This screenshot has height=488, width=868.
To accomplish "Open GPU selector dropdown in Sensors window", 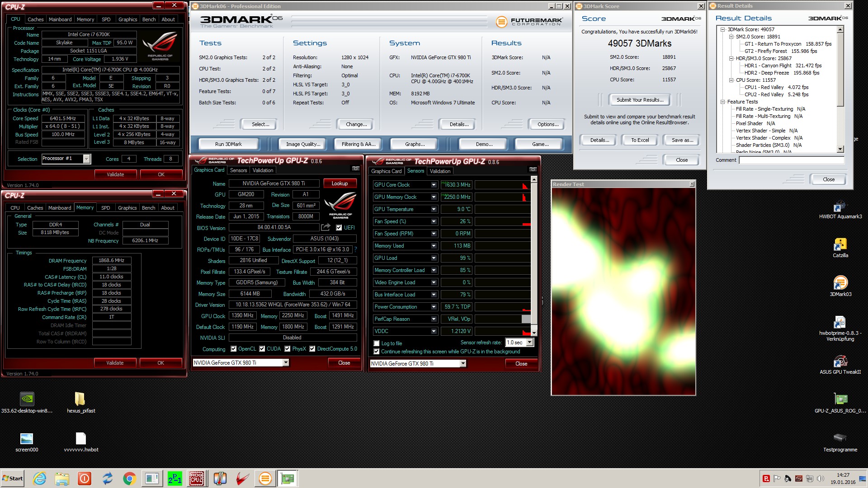I will [463, 364].
